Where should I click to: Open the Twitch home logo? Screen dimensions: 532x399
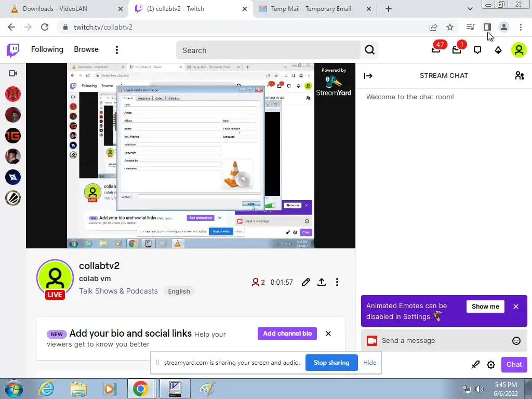coord(13,50)
